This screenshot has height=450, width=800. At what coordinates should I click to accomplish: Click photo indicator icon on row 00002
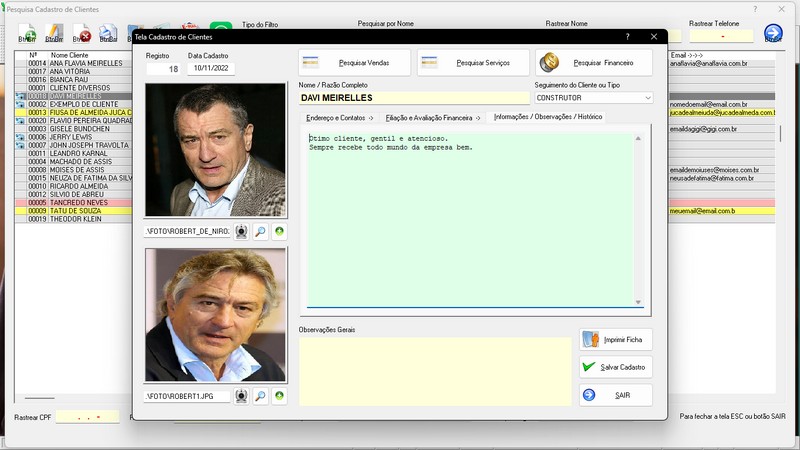click(x=20, y=104)
